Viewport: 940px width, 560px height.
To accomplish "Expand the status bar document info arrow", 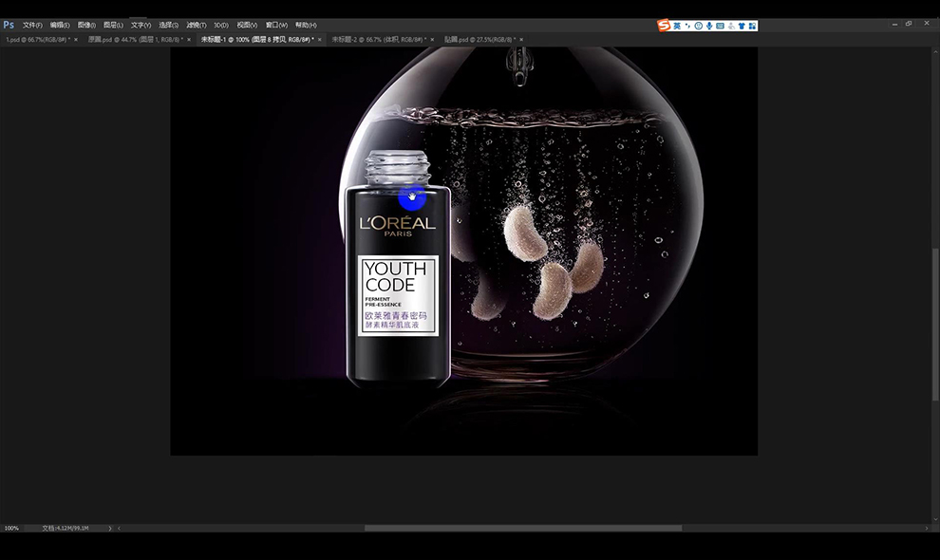I will pos(110,529).
